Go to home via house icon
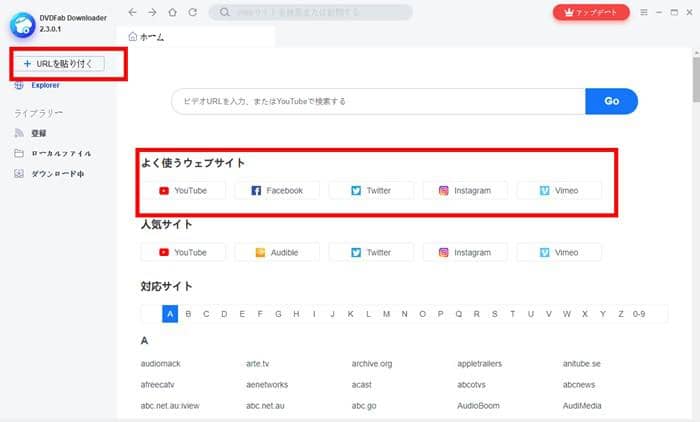Screen dimensions: 700x422 171,13
